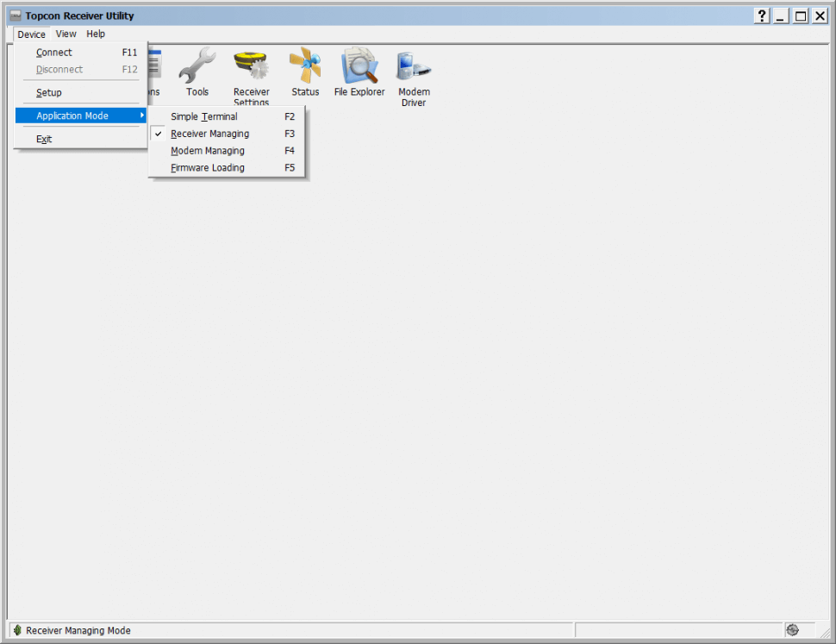
Task: Open Setup from Device menu
Action: coord(80,93)
